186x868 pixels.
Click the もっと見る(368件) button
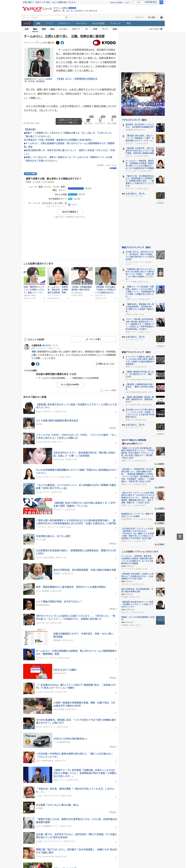tap(70, 385)
